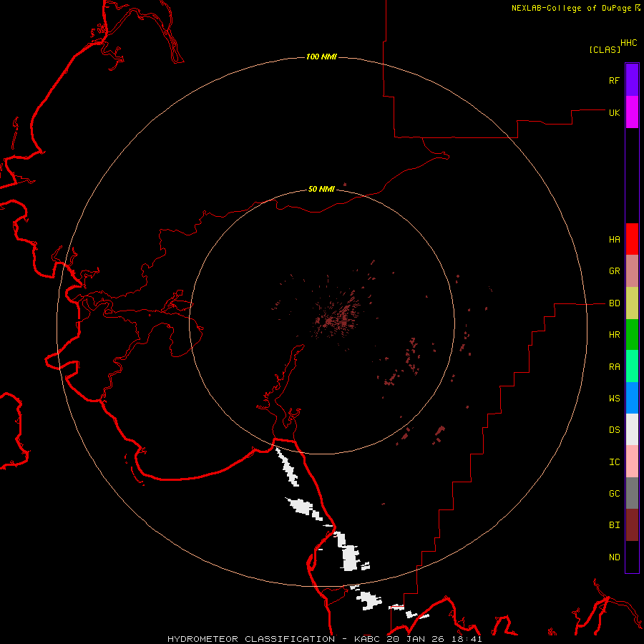Click the DS legend label
644x644 pixels.
coord(614,430)
